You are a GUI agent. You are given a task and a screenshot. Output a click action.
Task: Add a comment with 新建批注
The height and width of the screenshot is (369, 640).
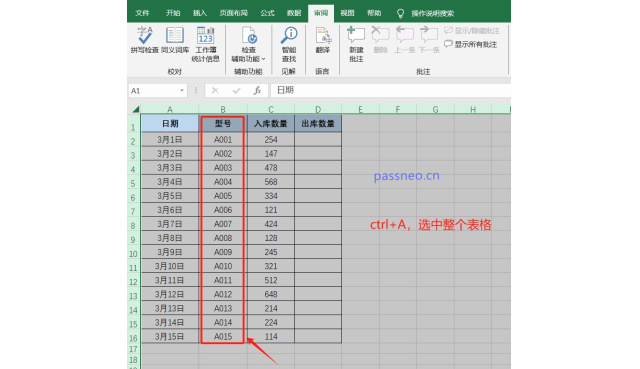[356, 44]
